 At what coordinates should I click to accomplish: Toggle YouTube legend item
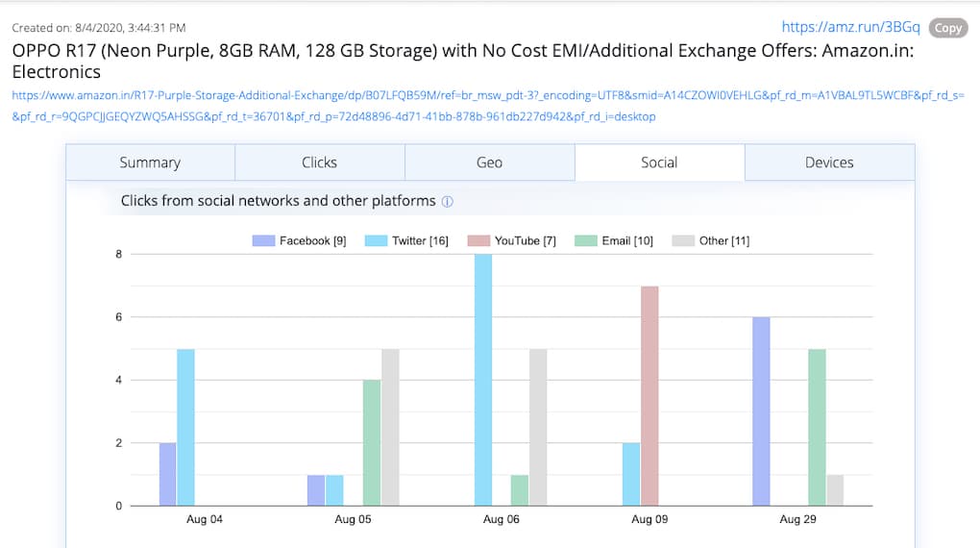512,240
